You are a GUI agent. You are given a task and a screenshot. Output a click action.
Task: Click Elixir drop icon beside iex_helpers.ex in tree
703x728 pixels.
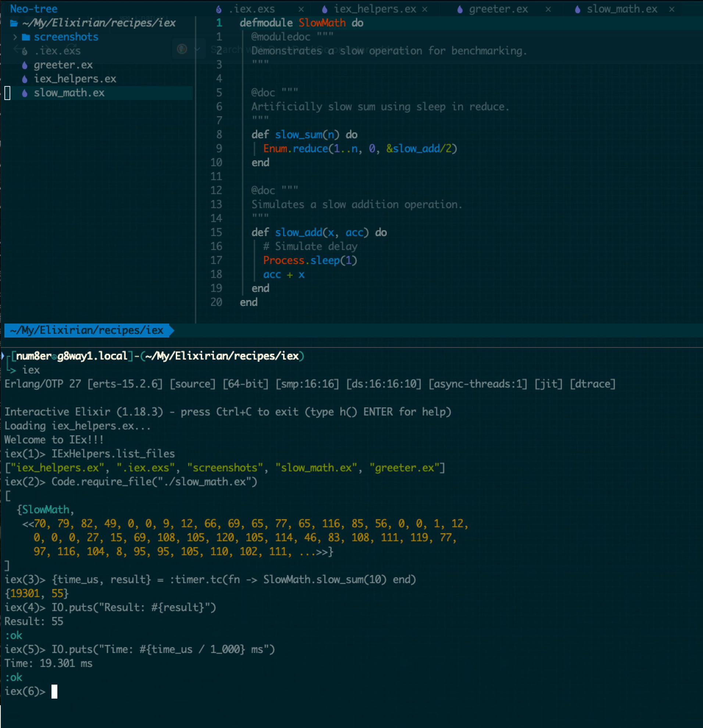25,79
